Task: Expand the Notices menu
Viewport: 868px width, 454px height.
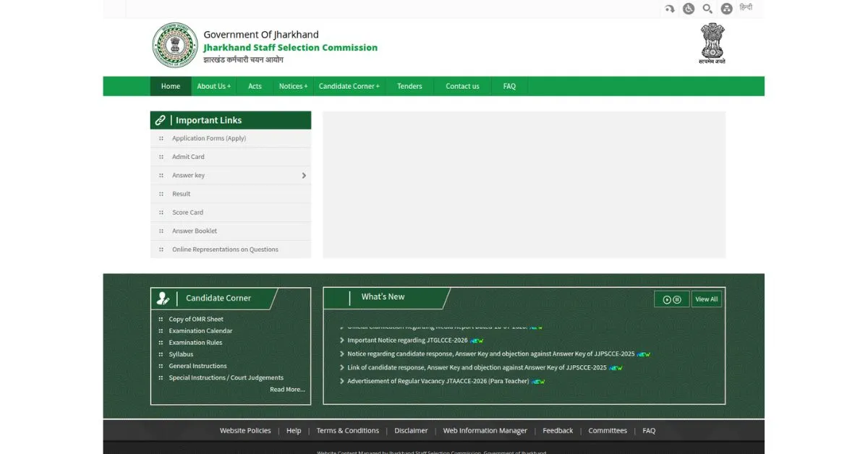Action: pyautogui.click(x=294, y=86)
